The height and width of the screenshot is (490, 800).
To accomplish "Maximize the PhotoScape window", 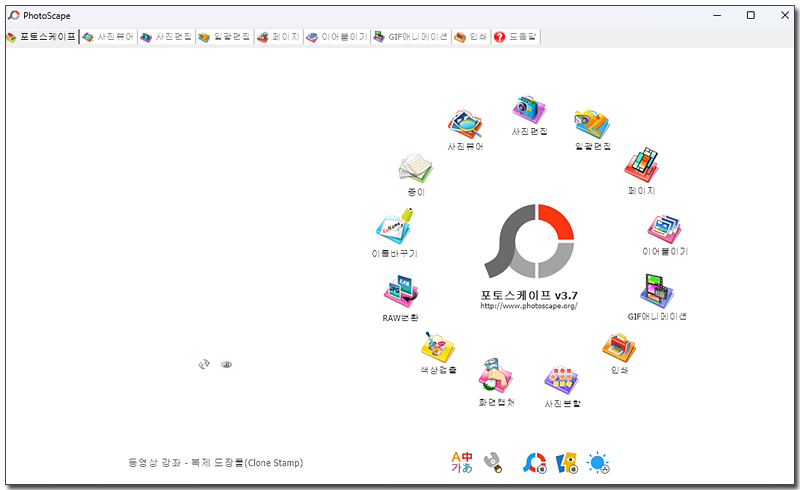I will (751, 15).
